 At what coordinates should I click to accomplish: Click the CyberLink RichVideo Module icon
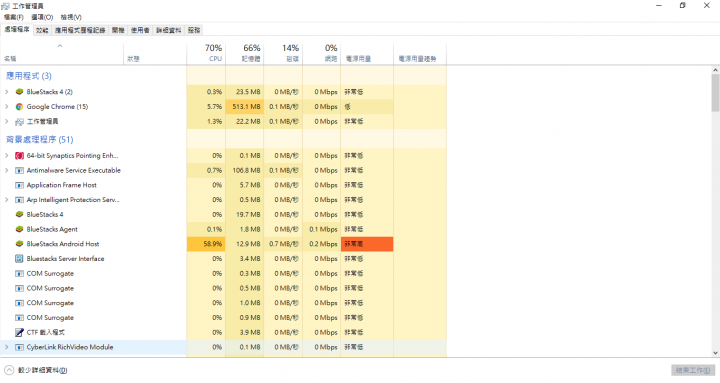coord(19,347)
